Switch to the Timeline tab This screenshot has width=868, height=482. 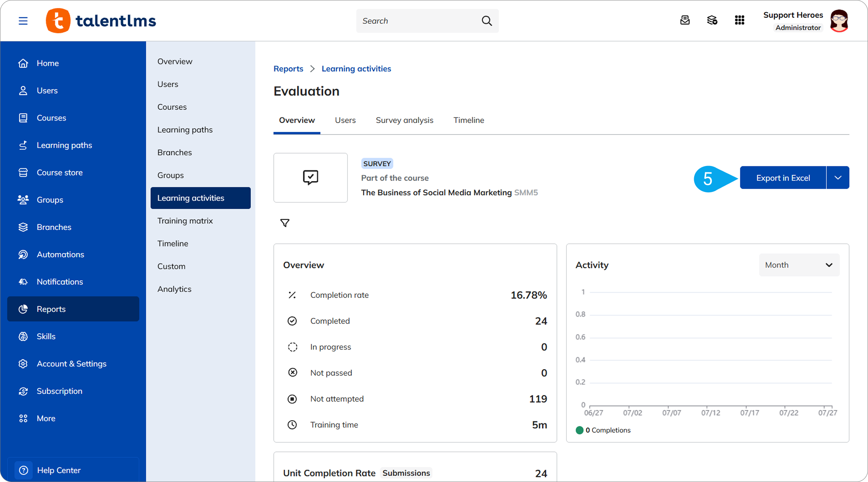coord(469,120)
